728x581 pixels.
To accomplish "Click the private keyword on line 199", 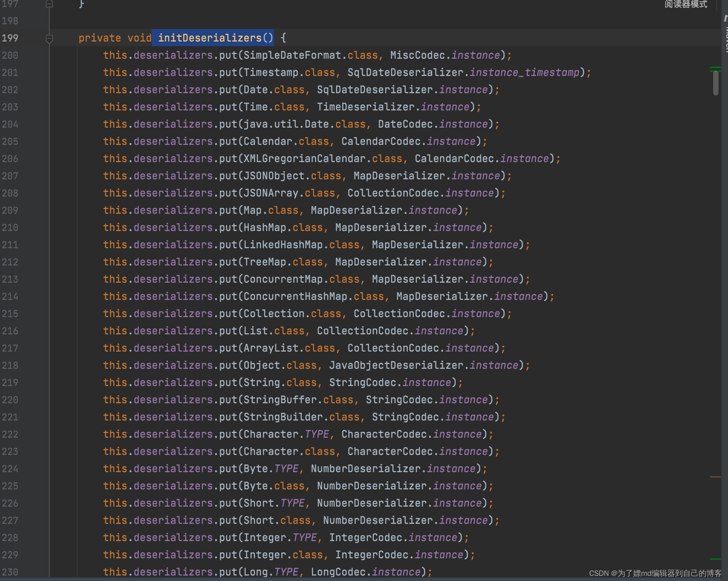I will [100, 38].
